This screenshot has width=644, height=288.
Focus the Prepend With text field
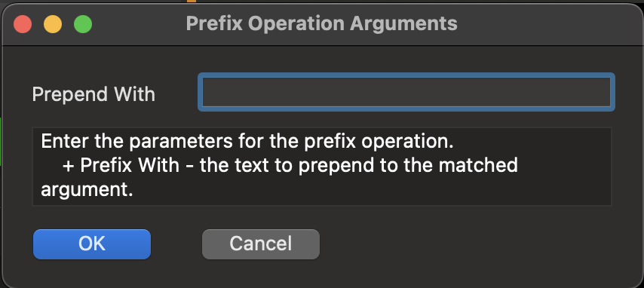[406, 92]
